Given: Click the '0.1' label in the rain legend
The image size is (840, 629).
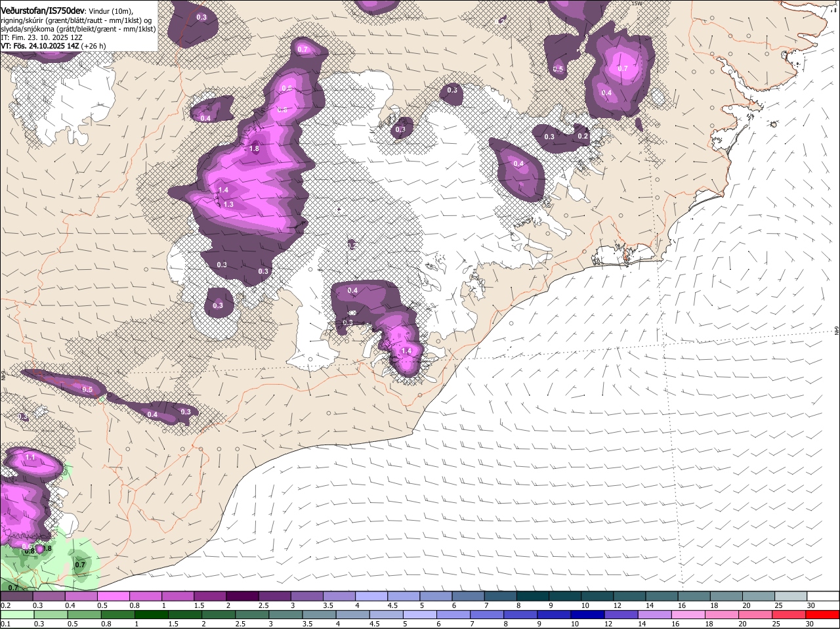Looking at the screenshot, I should (5, 624).
